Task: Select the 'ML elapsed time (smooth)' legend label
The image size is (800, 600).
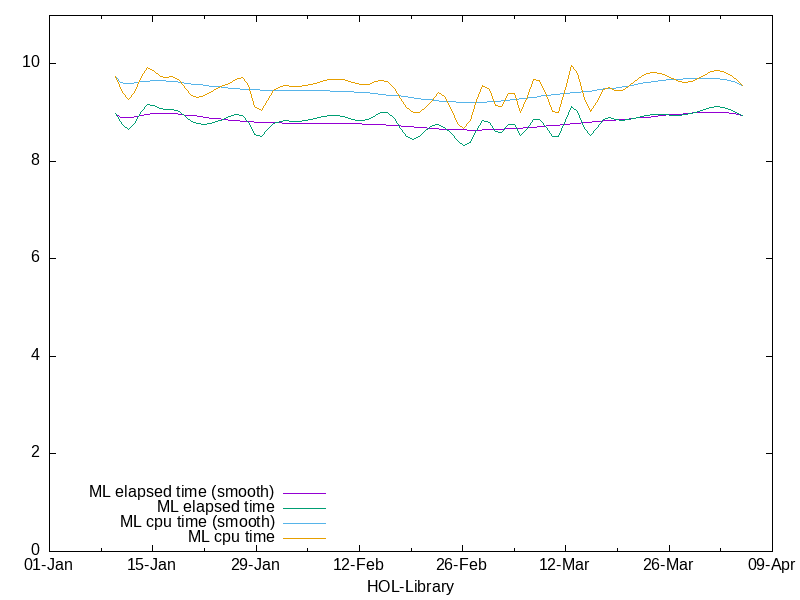Action: click(x=181, y=492)
